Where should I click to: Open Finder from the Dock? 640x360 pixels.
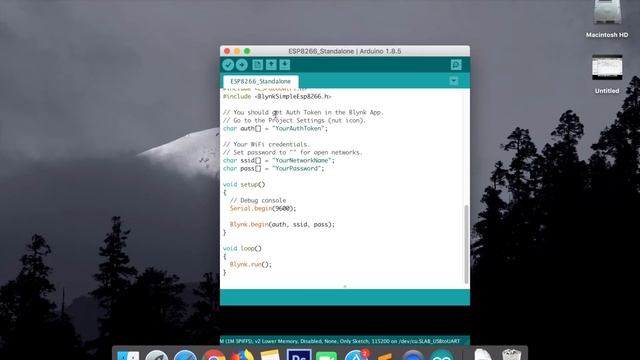point(128,355)
